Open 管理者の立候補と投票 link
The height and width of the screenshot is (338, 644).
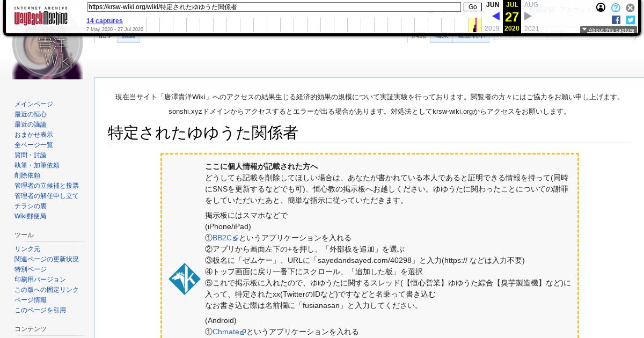[x=47, y=186]
